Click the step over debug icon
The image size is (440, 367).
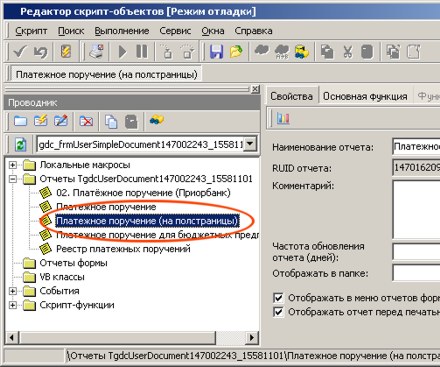tap(187, 52)
